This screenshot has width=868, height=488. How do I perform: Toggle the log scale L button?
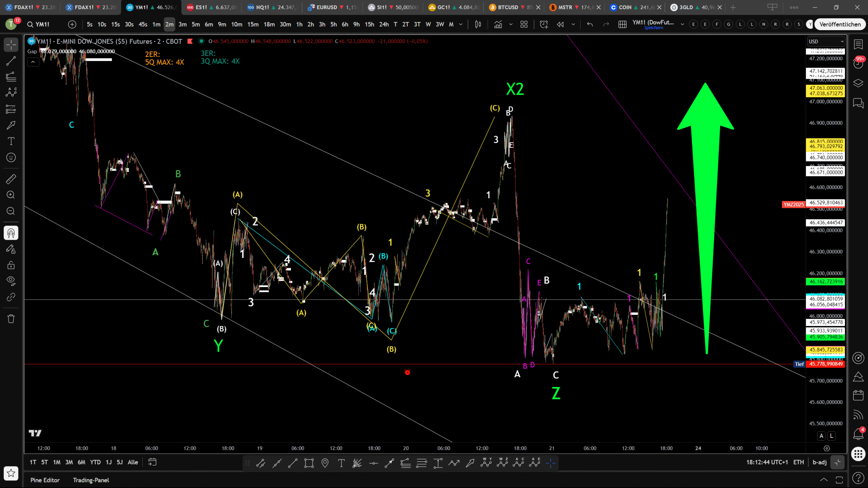pos(832,436)
